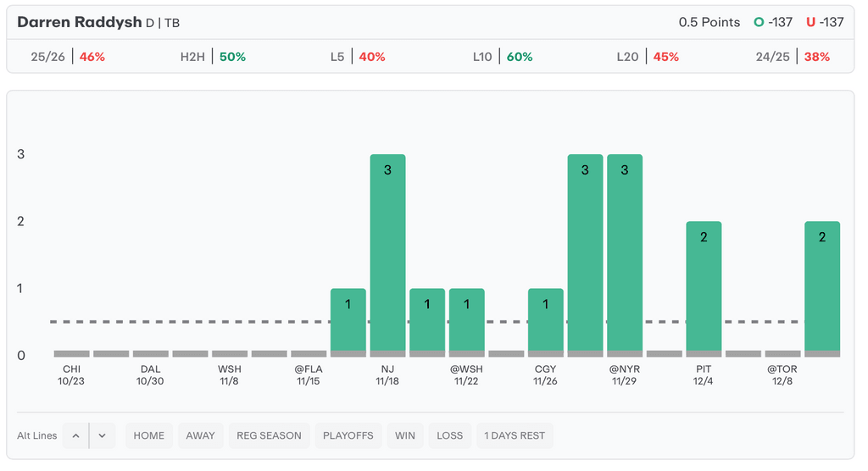Click the PIT 12/4 two-point bar
868x471 pixels.
(704, 288)
